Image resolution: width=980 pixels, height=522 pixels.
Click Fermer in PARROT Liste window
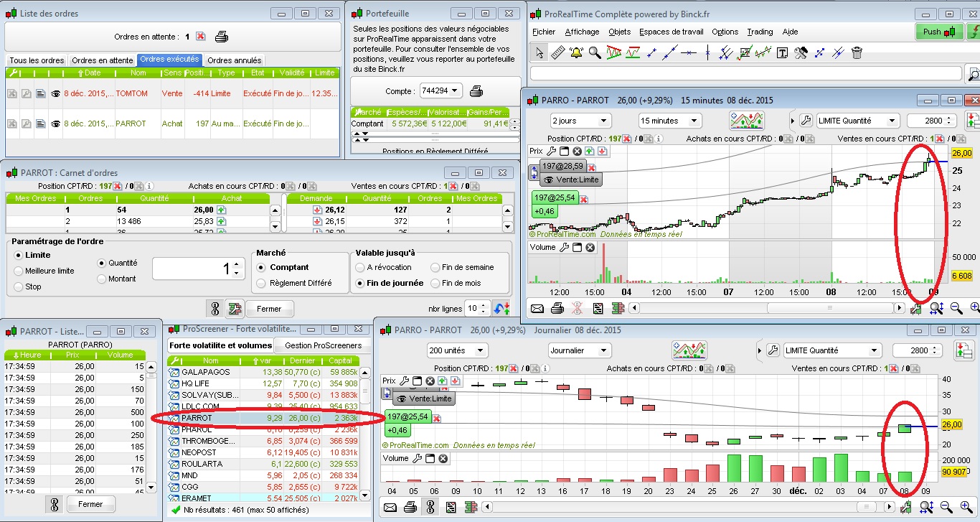point(90,504)
